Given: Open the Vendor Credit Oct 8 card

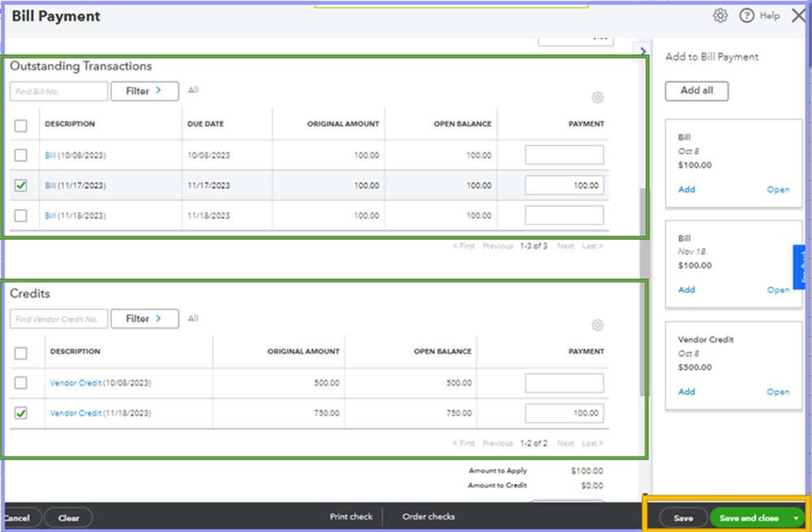Looking at the screenshot, I should [x=778, y=391].
